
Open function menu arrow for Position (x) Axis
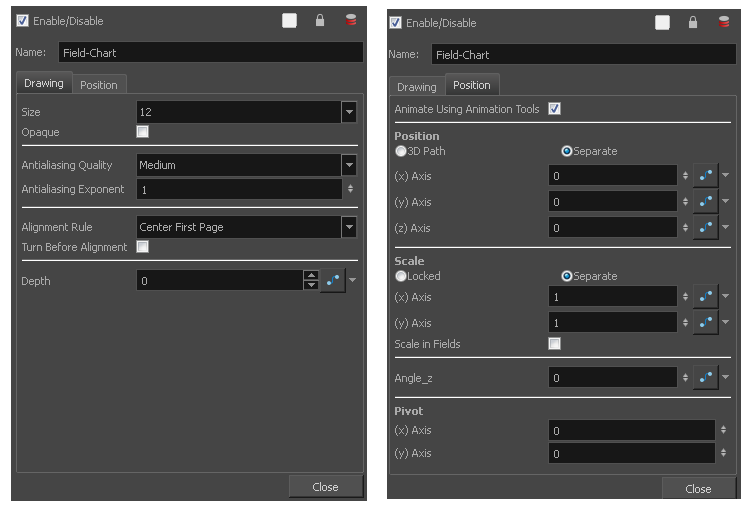click(x=726, y=175)
